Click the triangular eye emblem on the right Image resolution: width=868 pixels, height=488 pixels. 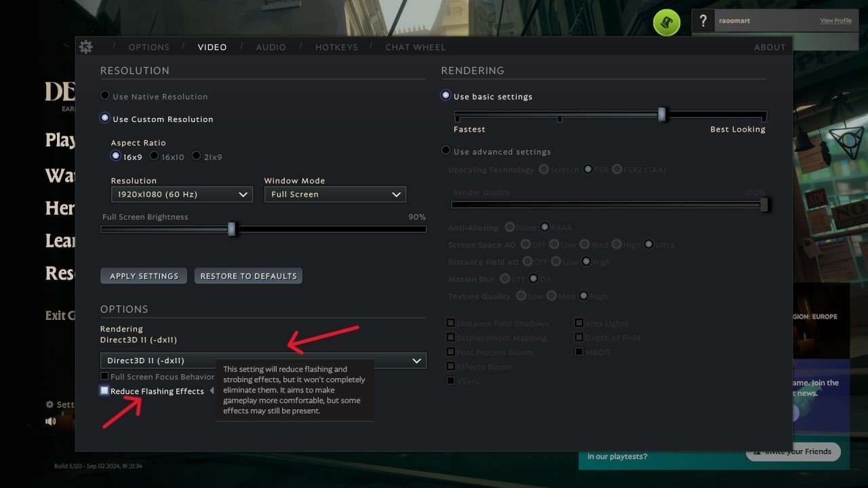point(847,141)
